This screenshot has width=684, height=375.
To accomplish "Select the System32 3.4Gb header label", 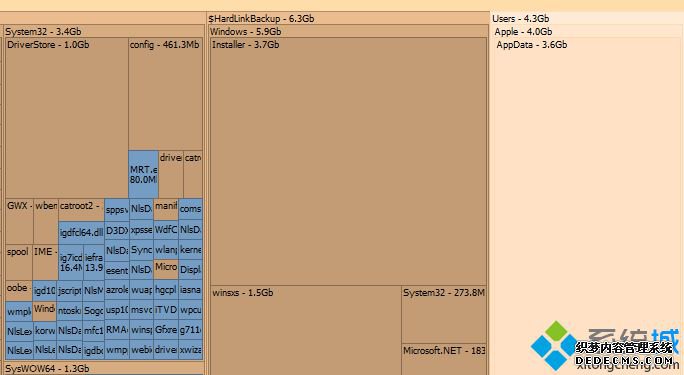I will (43, 32).
